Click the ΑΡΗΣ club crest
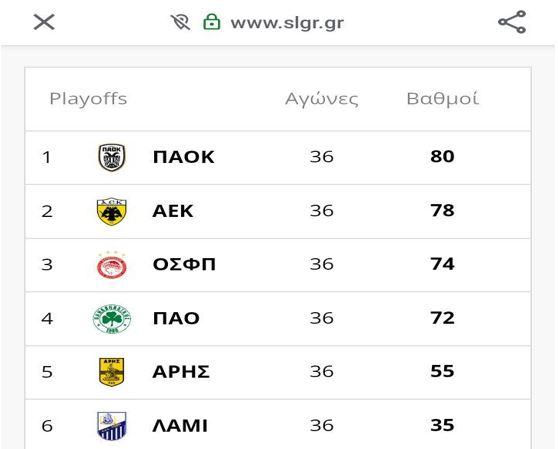The height and width of the screenshot is (449, 558). [111, 372]
